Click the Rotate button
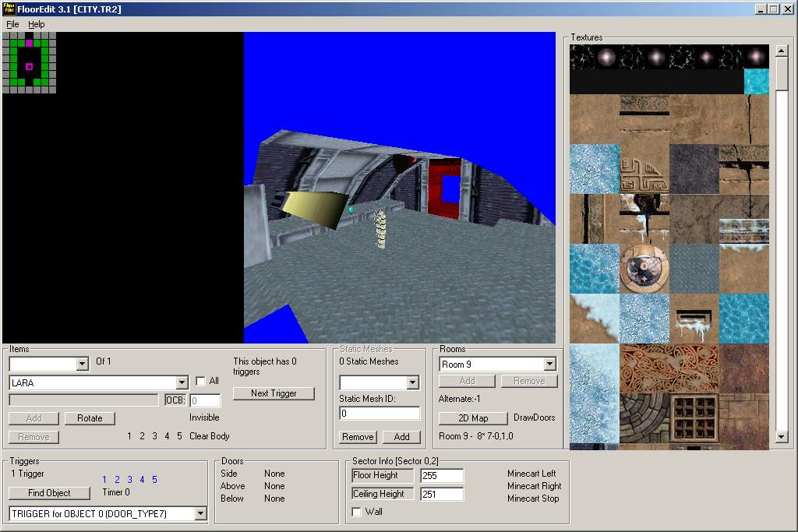798x532 pixels. (x=90, y=418)
